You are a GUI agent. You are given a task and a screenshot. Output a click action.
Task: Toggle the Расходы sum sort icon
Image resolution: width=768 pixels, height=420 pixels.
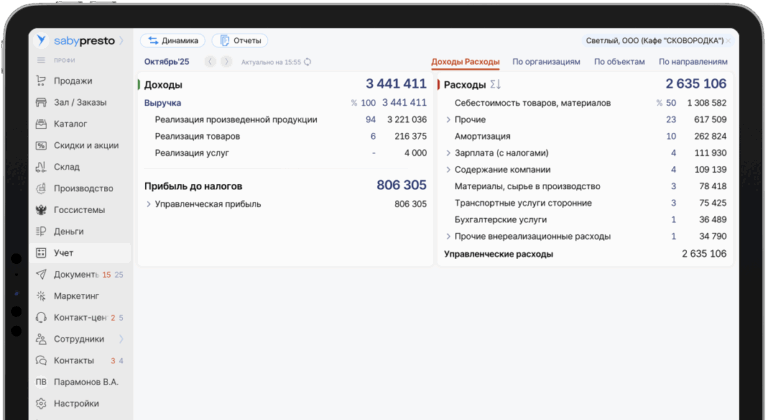point(495,84)
